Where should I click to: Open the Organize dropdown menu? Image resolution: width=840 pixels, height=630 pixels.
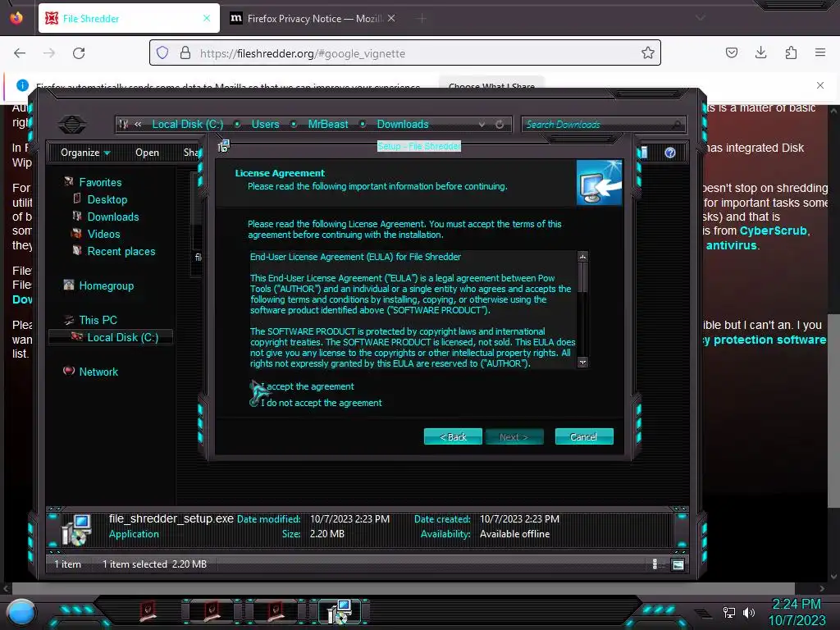(85, 153)
